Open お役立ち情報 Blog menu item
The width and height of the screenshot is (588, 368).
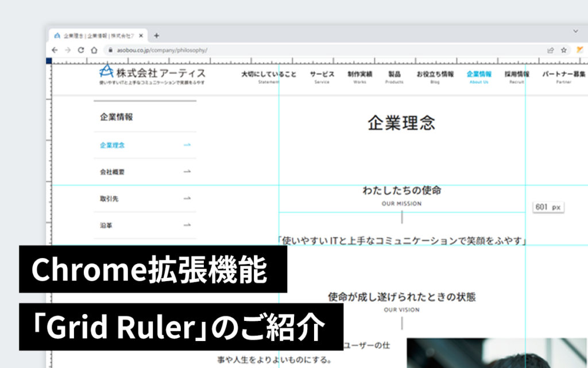435,77
